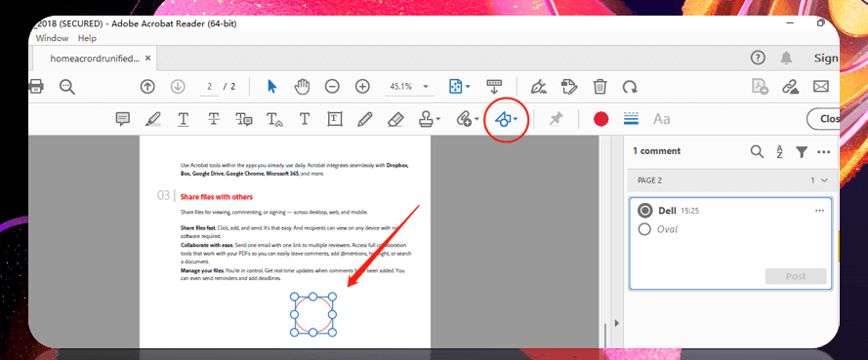The height and width of the screenshot is (360, 868).
Task: Select the Add text comment tool
Action: 304,119
